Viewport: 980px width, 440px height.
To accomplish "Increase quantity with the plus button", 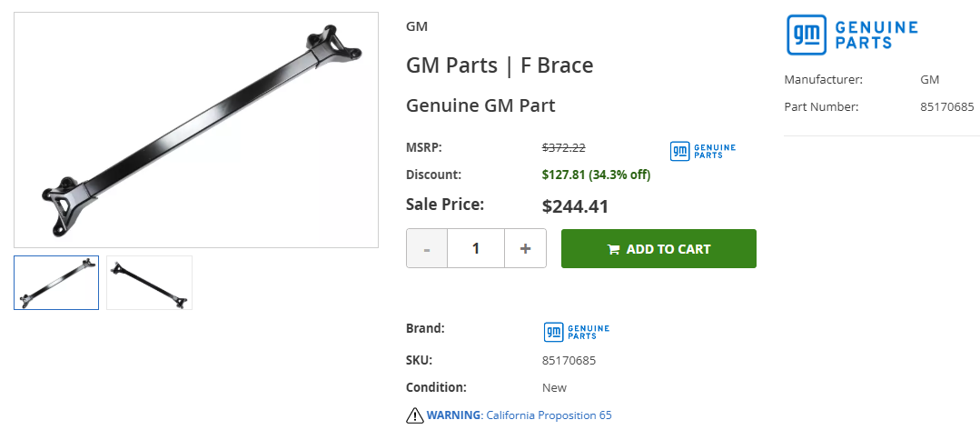I will pyautogui.click(x=525, y=248).
